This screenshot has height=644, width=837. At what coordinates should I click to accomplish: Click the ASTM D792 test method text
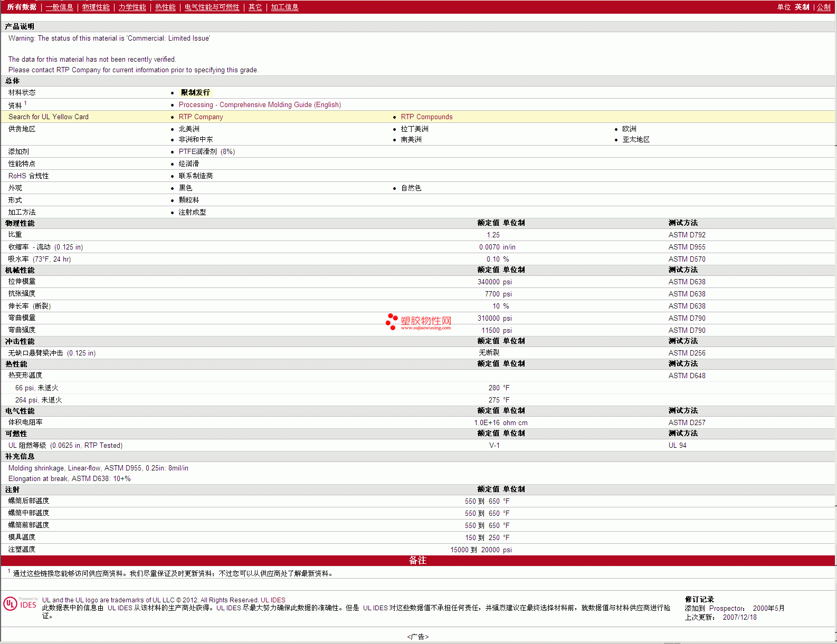(687, 235)
